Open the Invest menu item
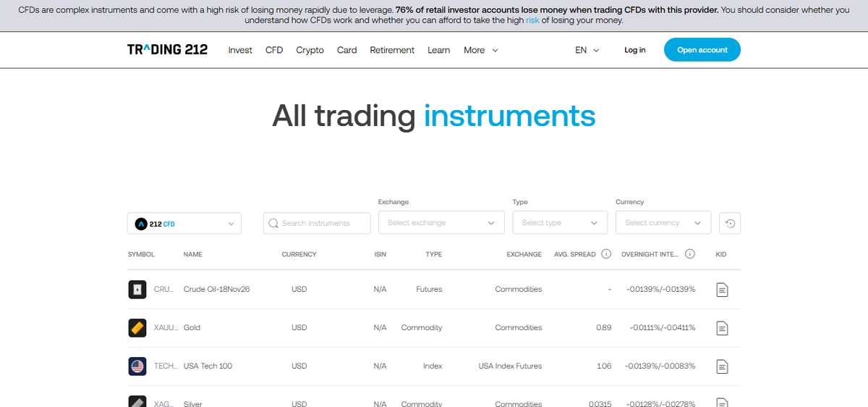This screenshot has height=407, width=868. tap(240, 50)
